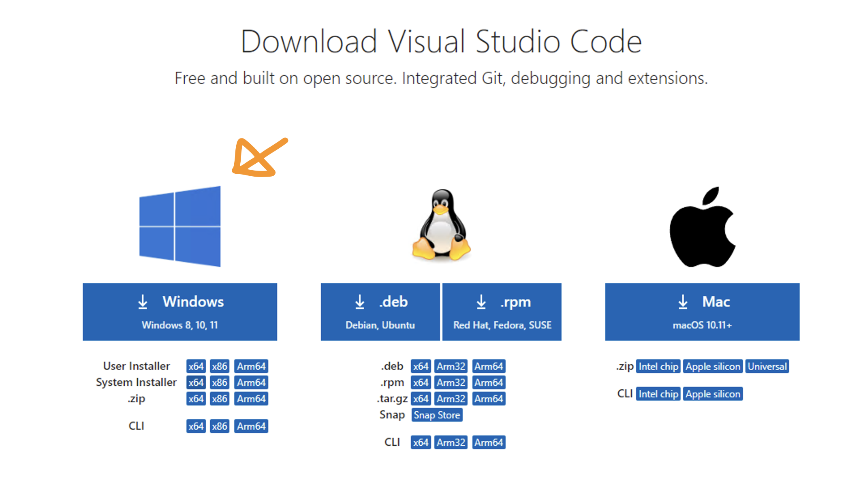Select Windows User Installer x86
863x504 pixels.
(220, 366)
